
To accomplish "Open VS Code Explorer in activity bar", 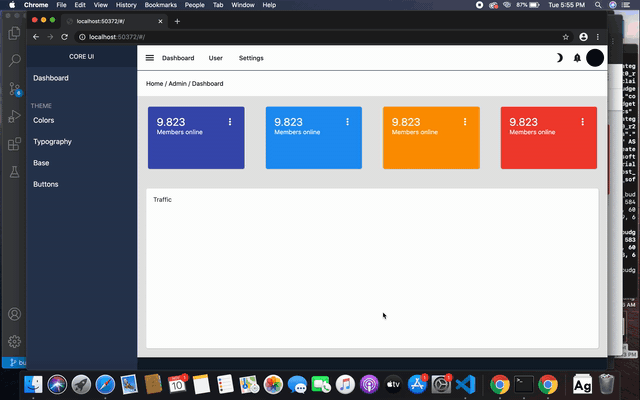I will coord(14,33).
